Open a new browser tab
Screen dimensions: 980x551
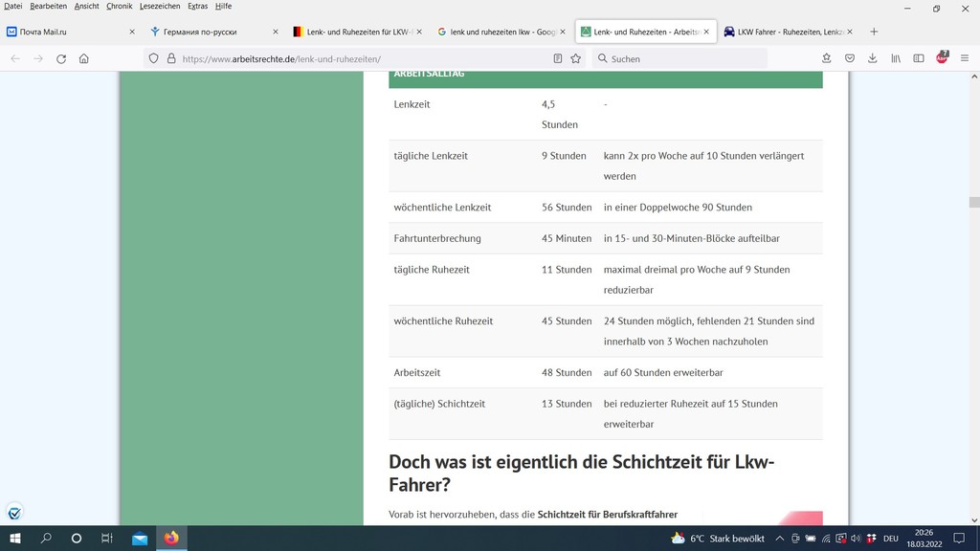tap(874, 32)
